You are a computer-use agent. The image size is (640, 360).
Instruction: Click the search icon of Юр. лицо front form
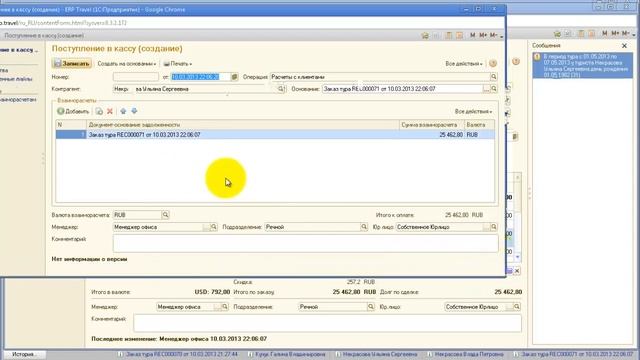[x=494, y=227]
